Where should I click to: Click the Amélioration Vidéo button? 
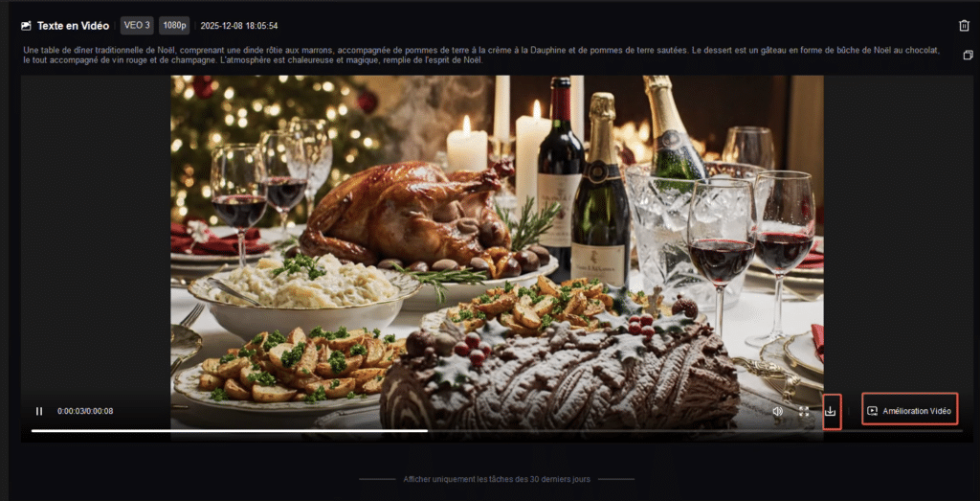click(909, 411)
